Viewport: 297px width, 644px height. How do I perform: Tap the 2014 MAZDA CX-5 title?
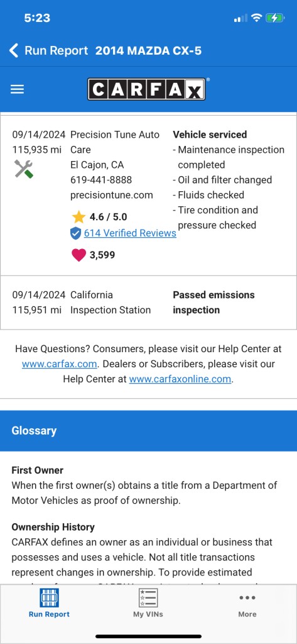coord(148,51)
